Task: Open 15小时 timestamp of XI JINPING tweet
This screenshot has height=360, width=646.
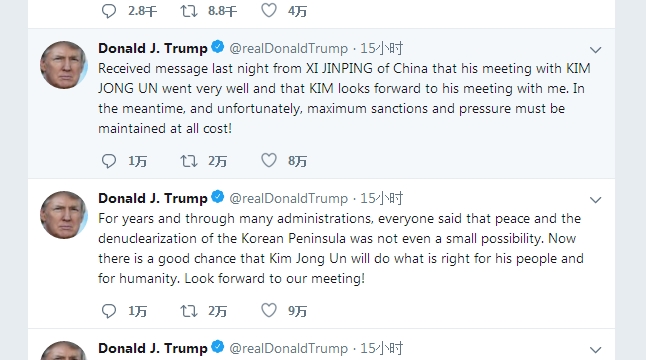Action: [x=382, y=49]
